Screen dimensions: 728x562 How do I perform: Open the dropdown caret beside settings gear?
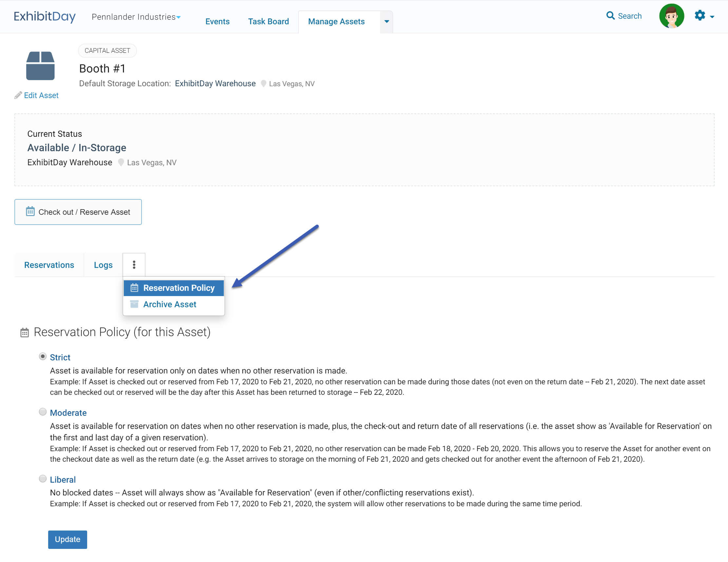[712, 17]
